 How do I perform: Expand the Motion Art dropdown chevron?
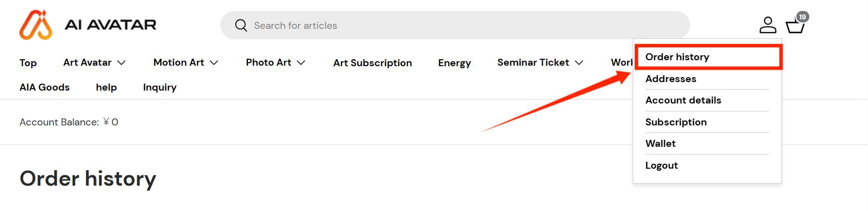tap(214, 63)
